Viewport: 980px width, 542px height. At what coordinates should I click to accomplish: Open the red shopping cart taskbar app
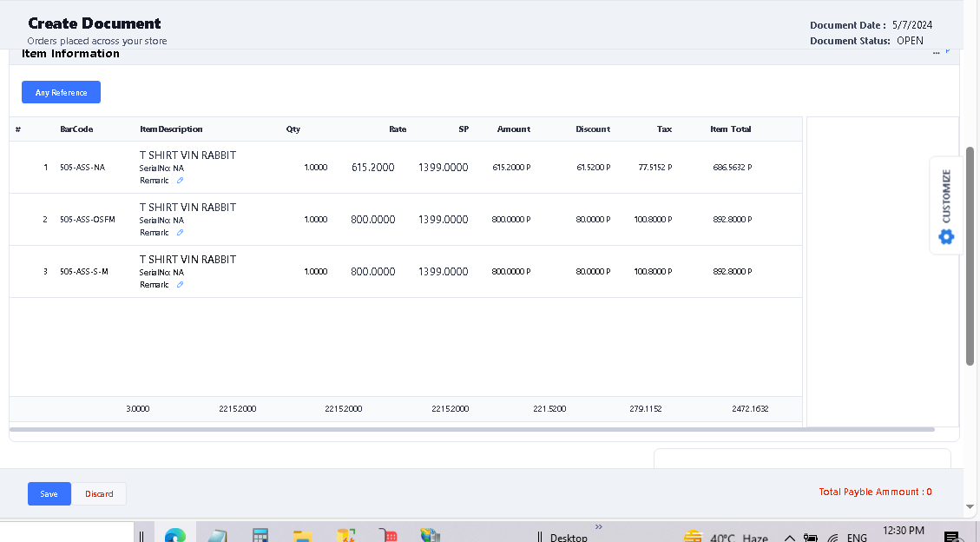(x=388, y=536)
